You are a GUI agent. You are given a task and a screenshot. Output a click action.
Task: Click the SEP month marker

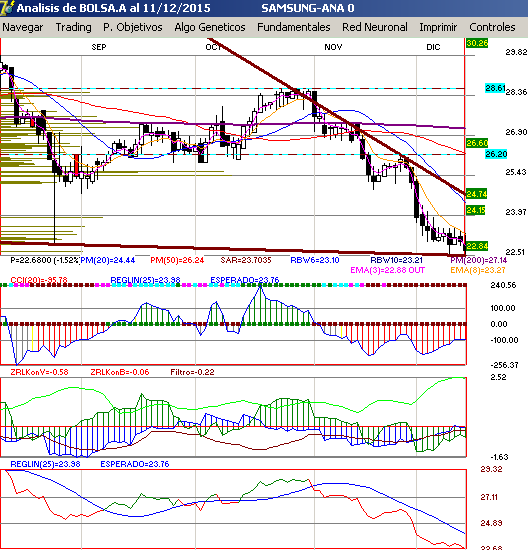tap(99, 47)
